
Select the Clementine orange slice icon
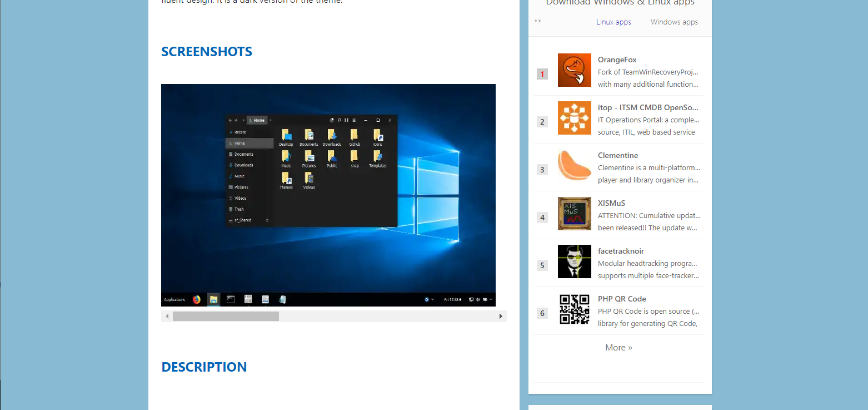pos(575,166)
